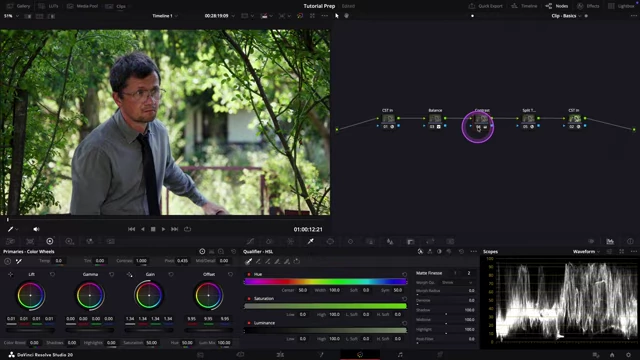Viewport: 640px width, 360px height.
Task: Click the Pivot value field 0.435
Action: tap(182, 261)
